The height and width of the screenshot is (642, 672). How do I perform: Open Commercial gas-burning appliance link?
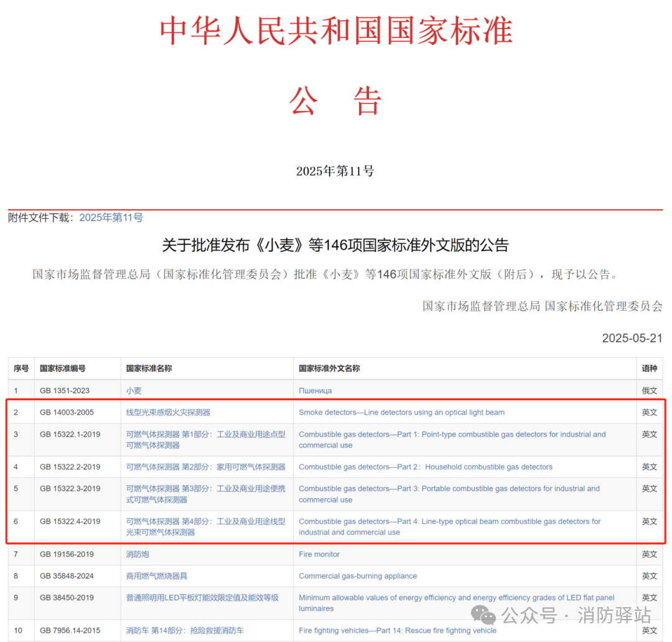click(358, 575)
